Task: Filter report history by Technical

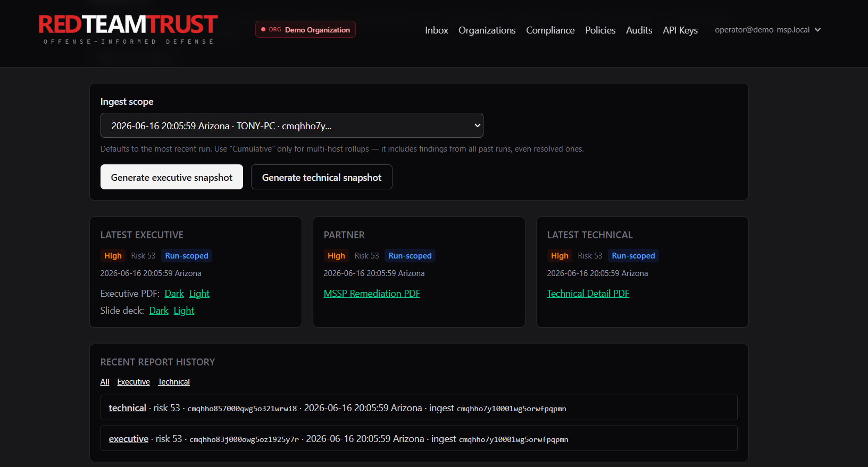Action: [173, 382]
